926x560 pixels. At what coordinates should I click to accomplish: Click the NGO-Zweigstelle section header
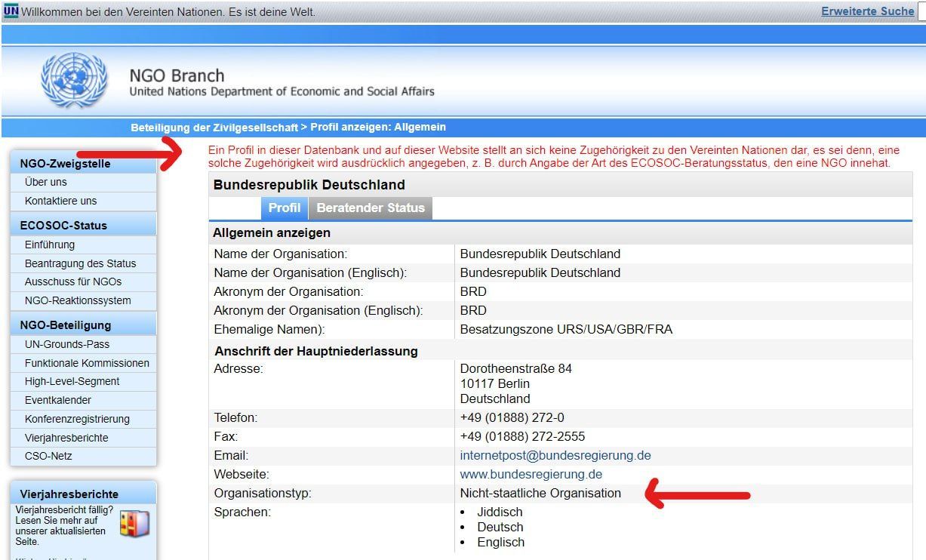point(84,163)
